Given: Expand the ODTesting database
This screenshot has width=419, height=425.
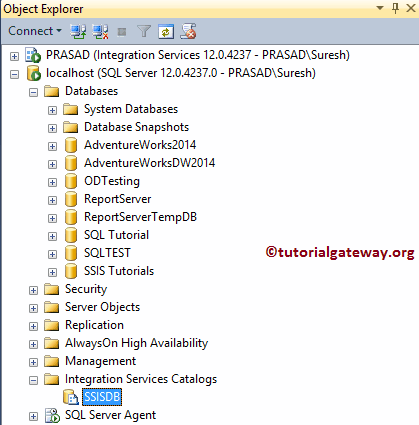Looking at the screenshot, I should tap(52, 182).
